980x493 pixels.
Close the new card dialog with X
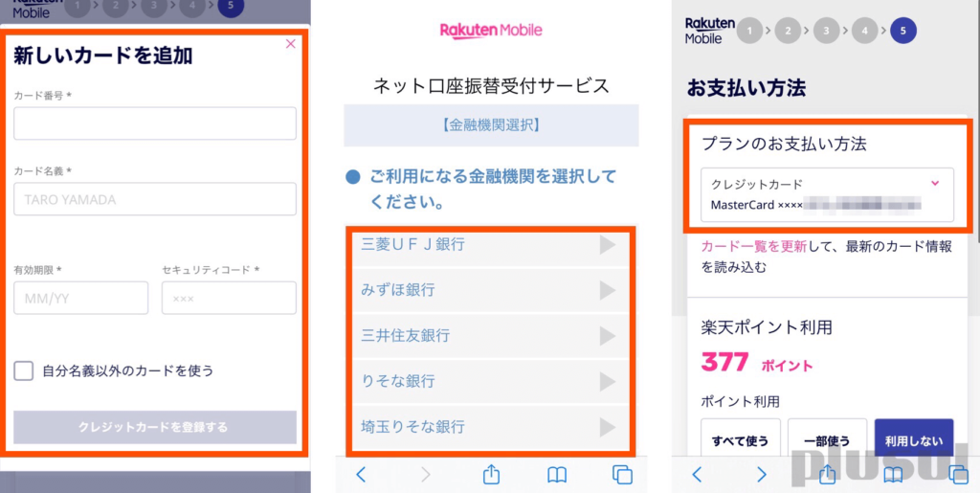290,44
